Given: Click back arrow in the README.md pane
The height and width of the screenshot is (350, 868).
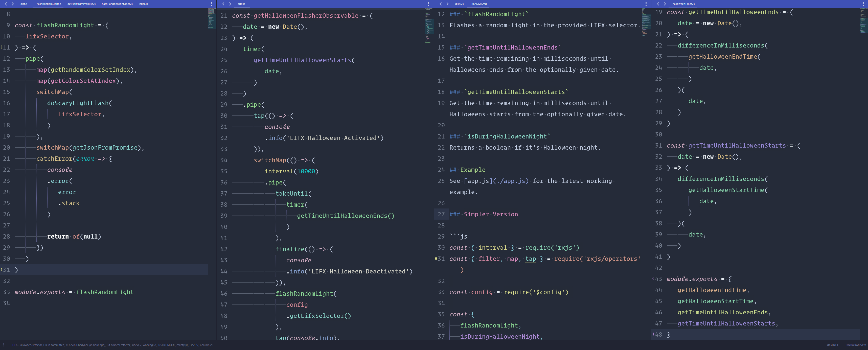Looking at the screenshot, I should pos(440,4).
